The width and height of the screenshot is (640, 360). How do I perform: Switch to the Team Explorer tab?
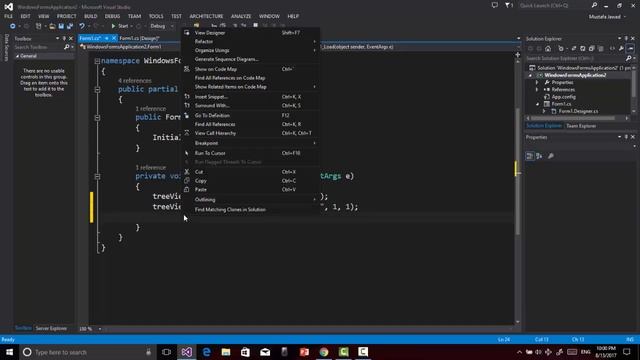coord(581,126)
